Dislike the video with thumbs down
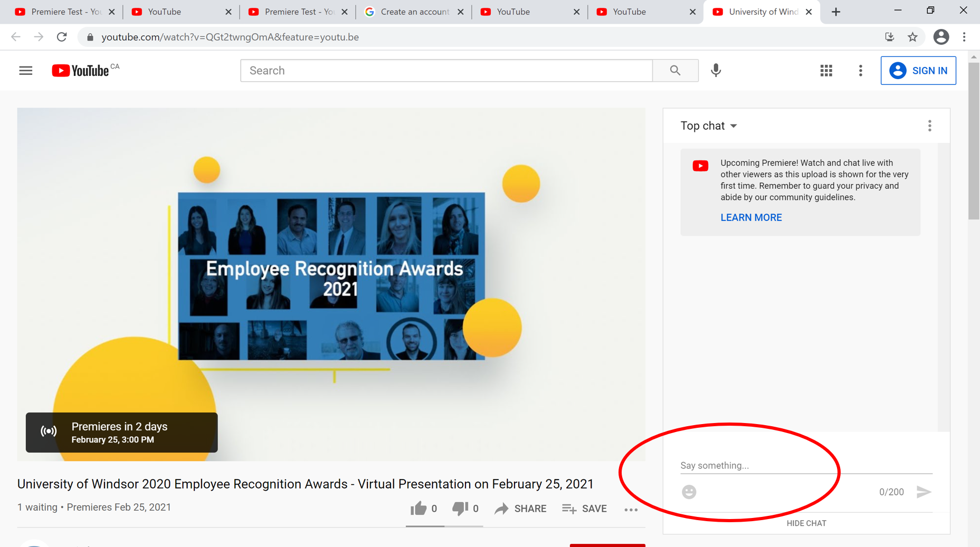 click(x=460, y=508)
